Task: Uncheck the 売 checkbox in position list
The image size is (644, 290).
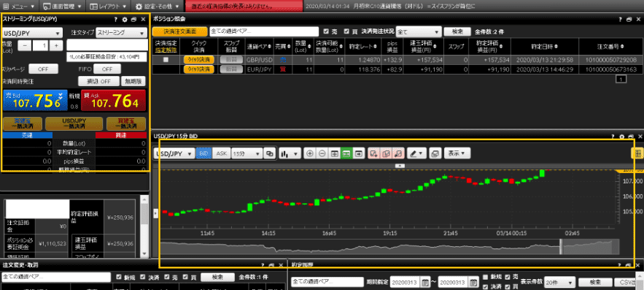Action: pyautogui.click(x=326, y=31)
